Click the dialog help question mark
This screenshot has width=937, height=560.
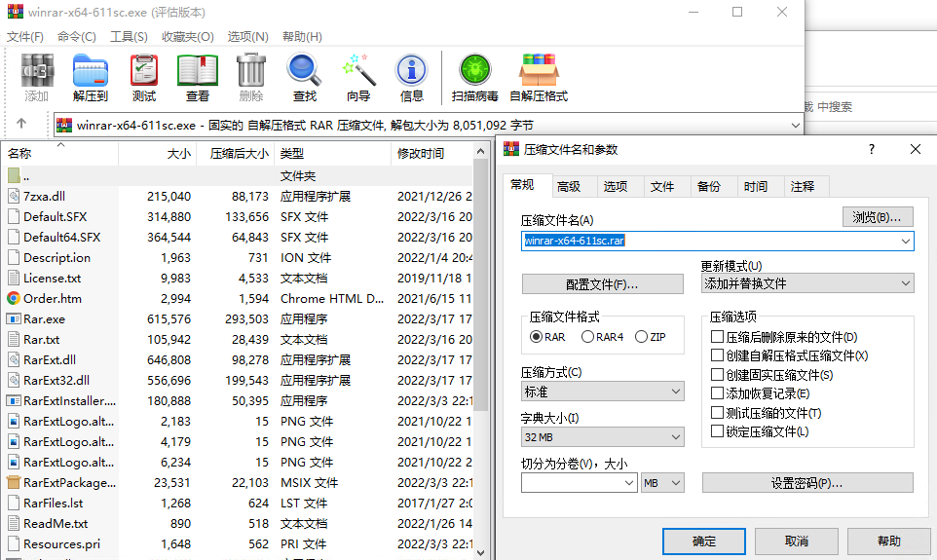(872, 149)
